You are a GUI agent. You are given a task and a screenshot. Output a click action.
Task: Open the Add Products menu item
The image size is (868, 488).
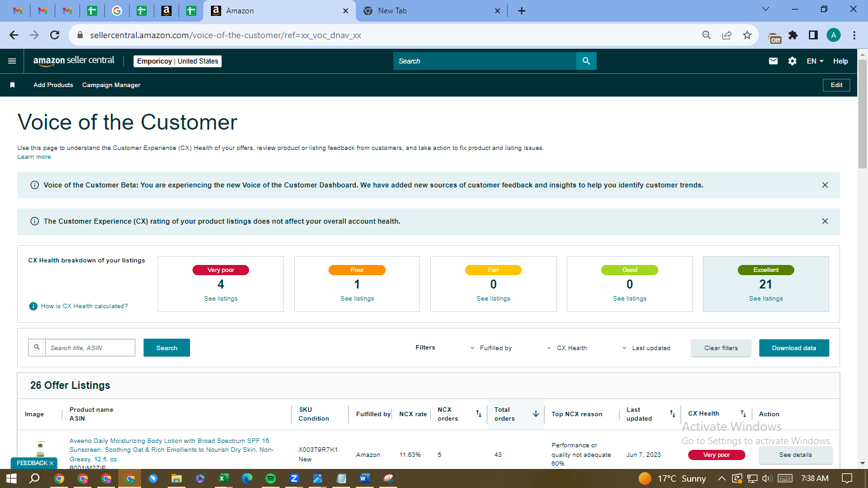53,85
